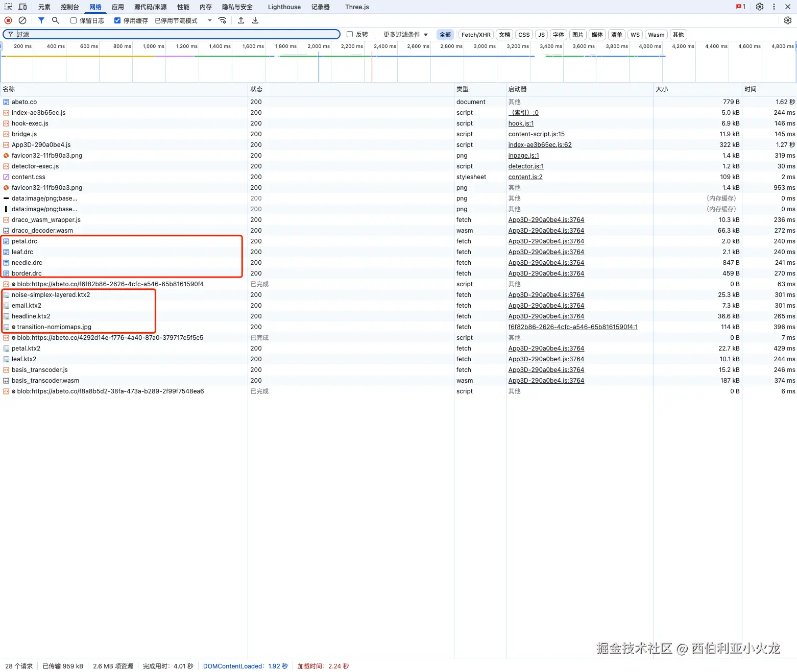Image resolution: width=797 pixels, height=672 pixels.
Task: Click the bridge.js script icon
Action: click(6, 134)
